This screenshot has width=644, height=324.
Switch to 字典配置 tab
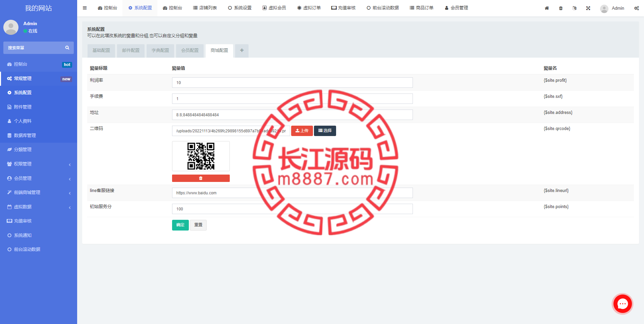160,51
